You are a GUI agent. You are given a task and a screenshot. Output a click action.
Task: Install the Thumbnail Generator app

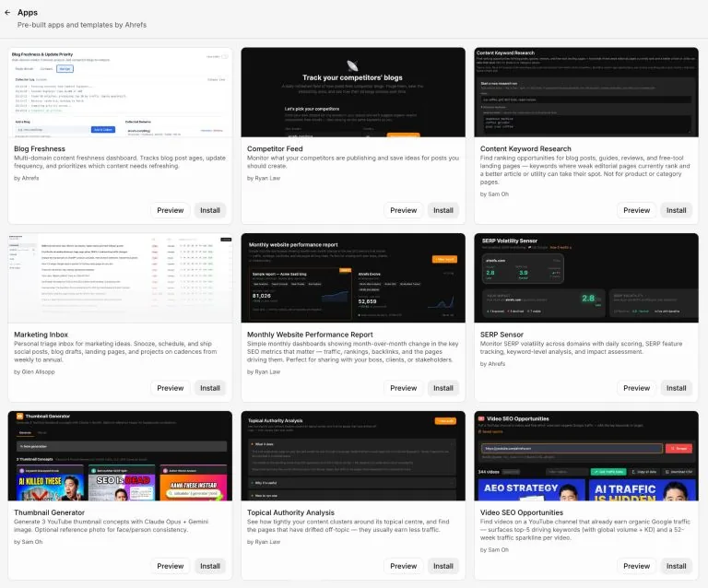click(210, 566)
